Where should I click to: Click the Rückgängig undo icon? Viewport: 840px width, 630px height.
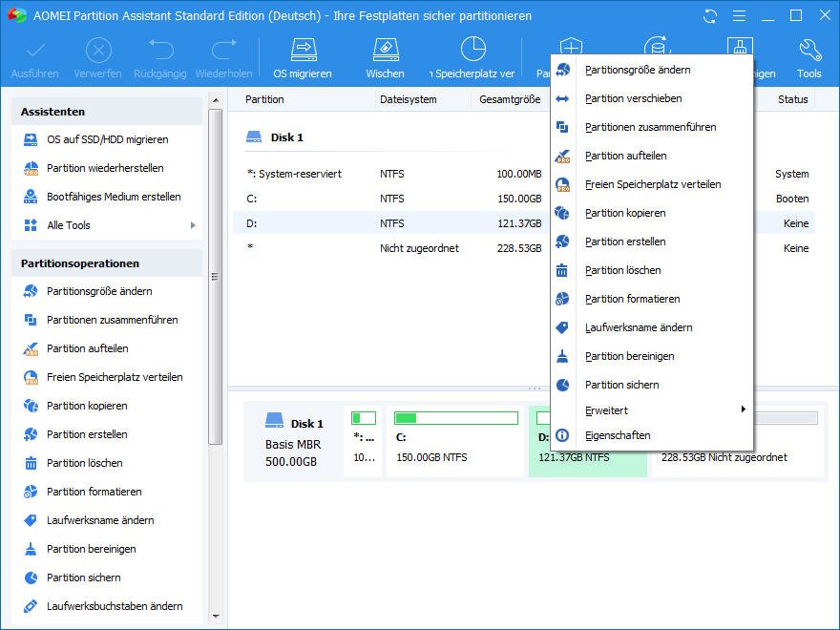pyautogui.click(x=160, y=50)
